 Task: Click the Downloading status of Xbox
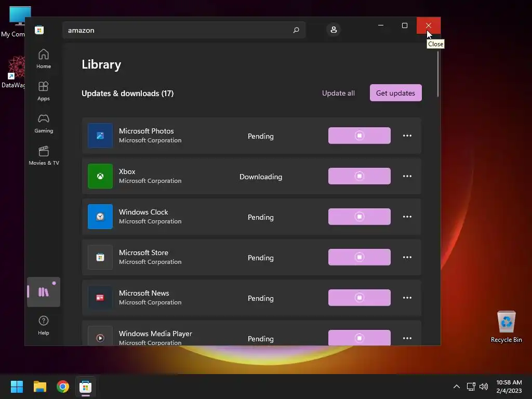point(261,177)
